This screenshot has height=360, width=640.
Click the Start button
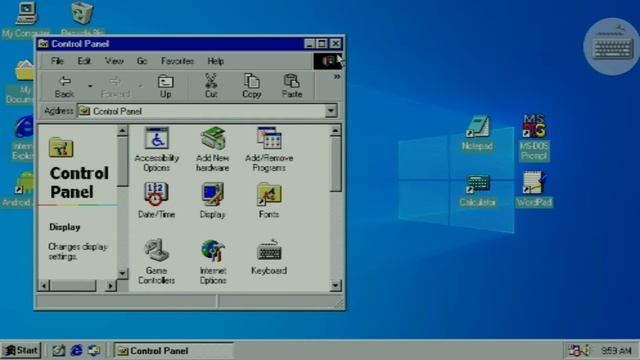point(21,350)
